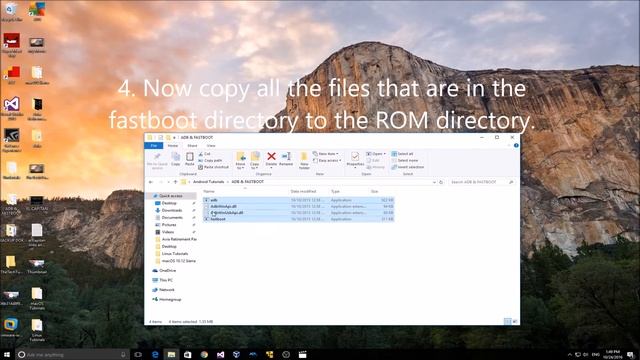Screen dimensions: 640x360
Task: Click the Paste button in the ribbon
Action: 190,159
